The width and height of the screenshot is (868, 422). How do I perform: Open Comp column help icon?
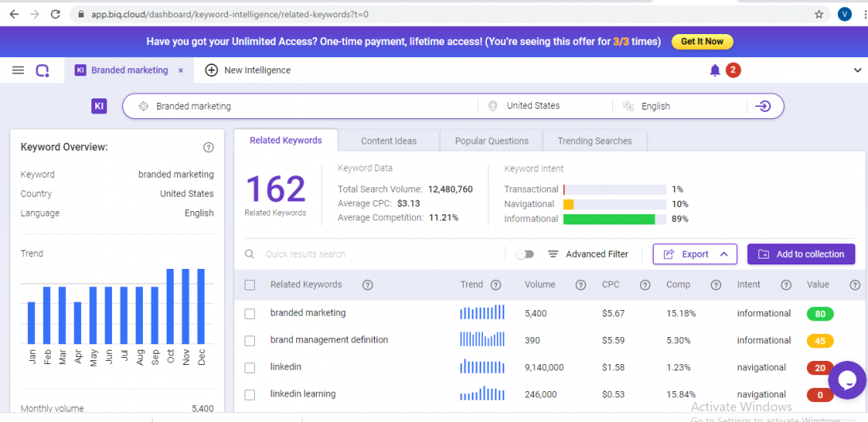click(x=716, y=286)
